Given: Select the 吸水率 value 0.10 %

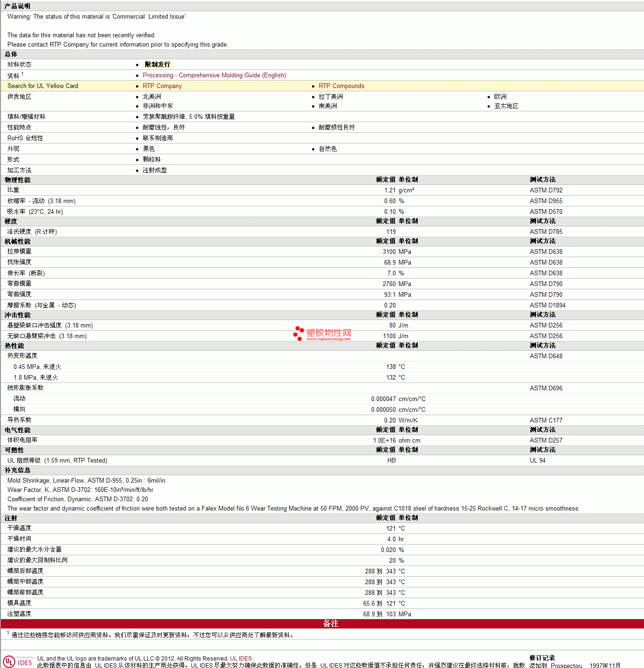Looking at the screenshot, I should (394, 212).
